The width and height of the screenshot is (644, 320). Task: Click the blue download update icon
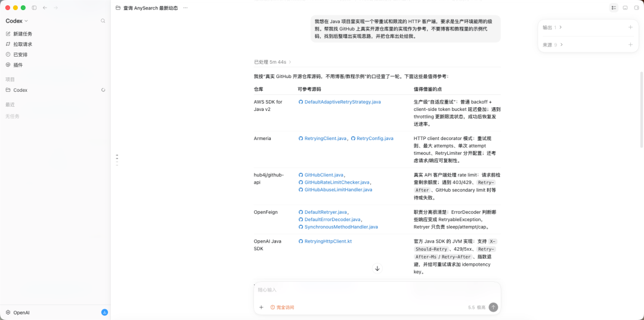point(105,313)
